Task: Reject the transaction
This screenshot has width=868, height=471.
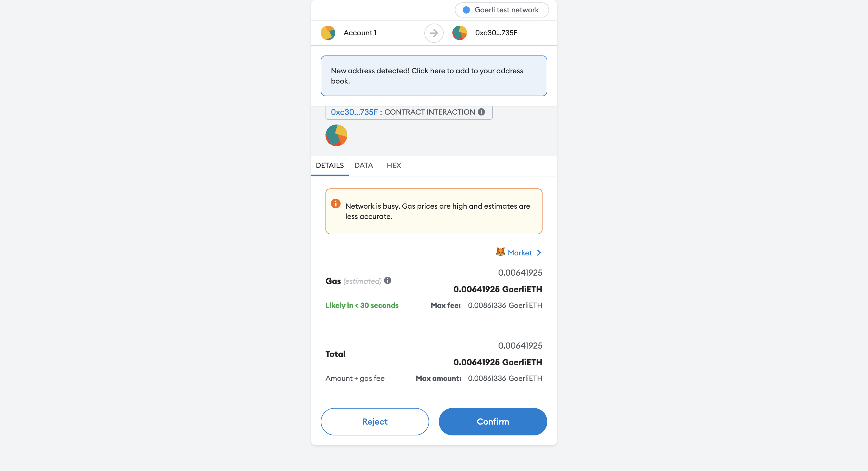Action: click(x=375, y=422)
